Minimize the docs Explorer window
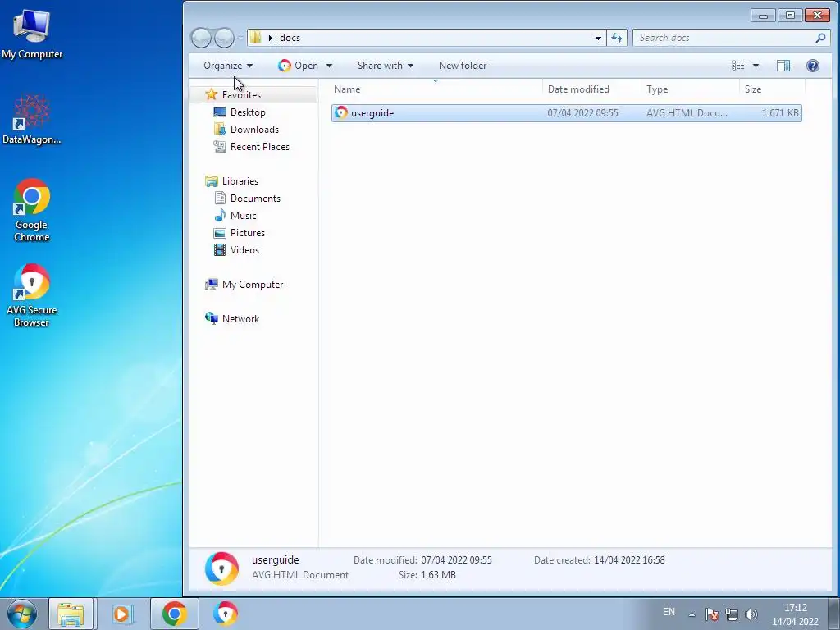Screen dimensions: 840x630 click(763, 16)
